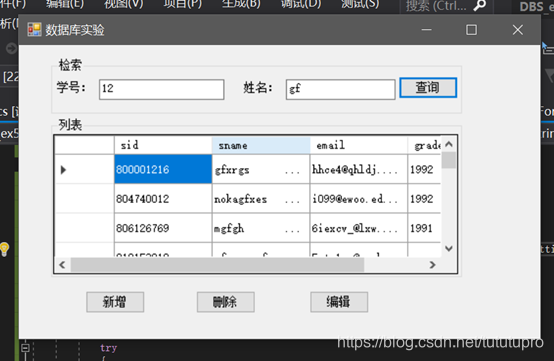Image resolution: width=554 pixels, height=361 pixels.
Task: Select the hhce4@qhldj email cell
Action: pyautogui.click(x=359, y=169)
